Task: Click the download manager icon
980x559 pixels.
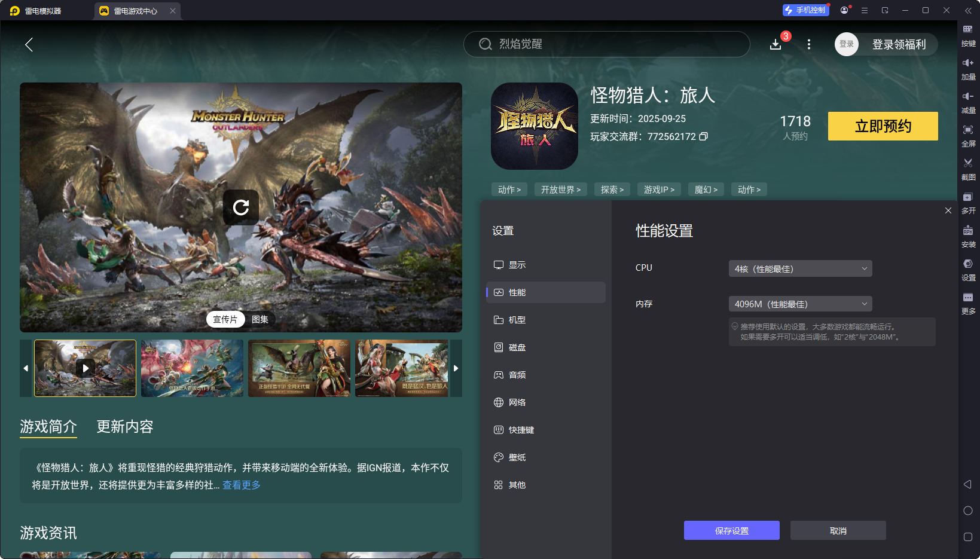Action: (x=776, y=44)
